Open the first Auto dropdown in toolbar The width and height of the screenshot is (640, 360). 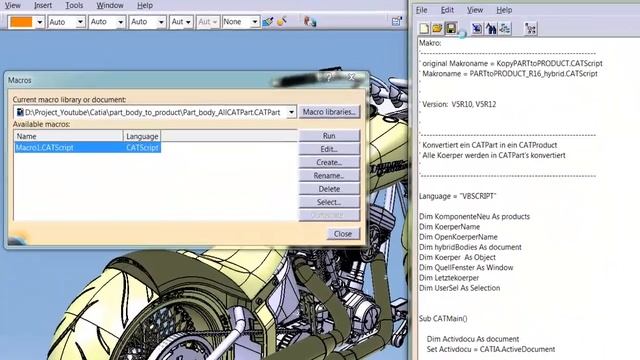point(80,22)
